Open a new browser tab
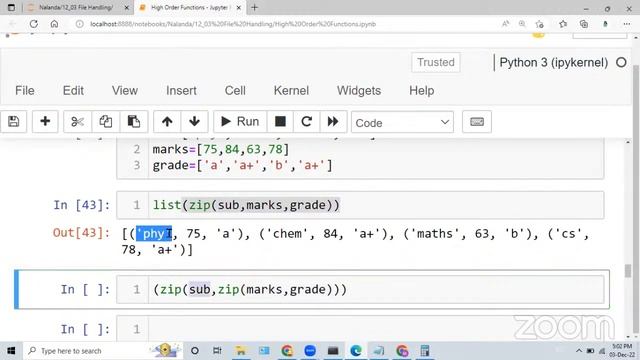 [x=254, y=7]
